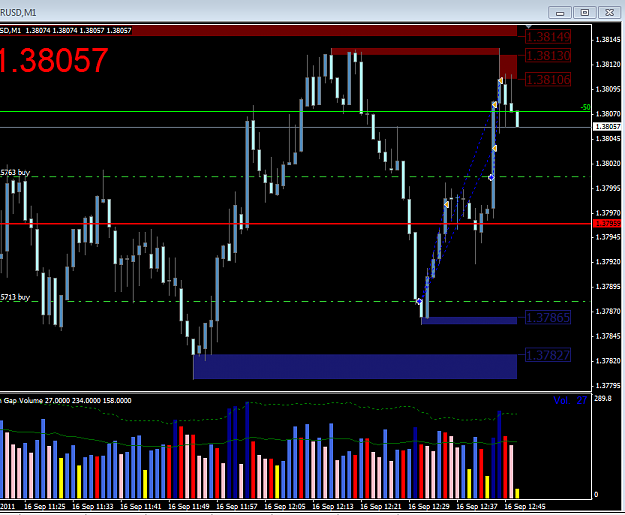Select the leftmost orange trade arrow
Image resolution: width=625 pixels, height=515 pixels.
pos(446,204)
